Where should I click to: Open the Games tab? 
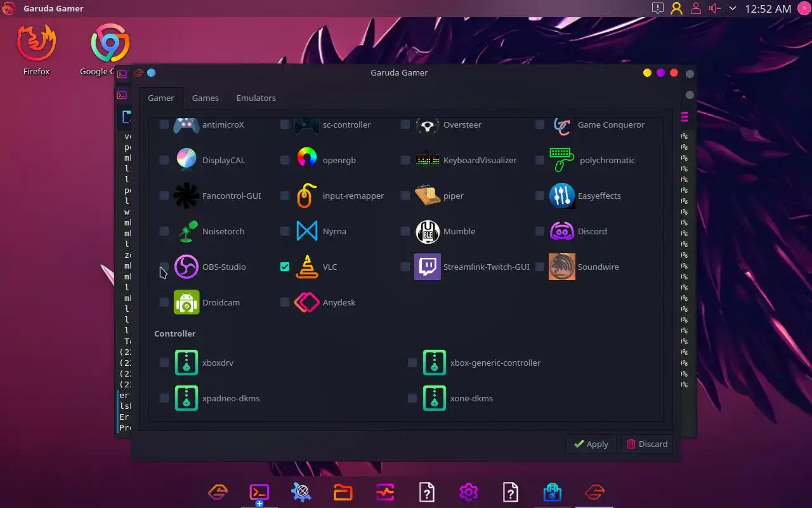click(206, 98)
